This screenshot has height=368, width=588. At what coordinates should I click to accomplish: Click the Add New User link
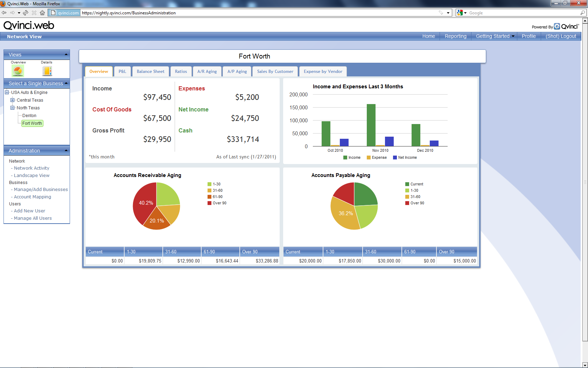click(29, 211)
